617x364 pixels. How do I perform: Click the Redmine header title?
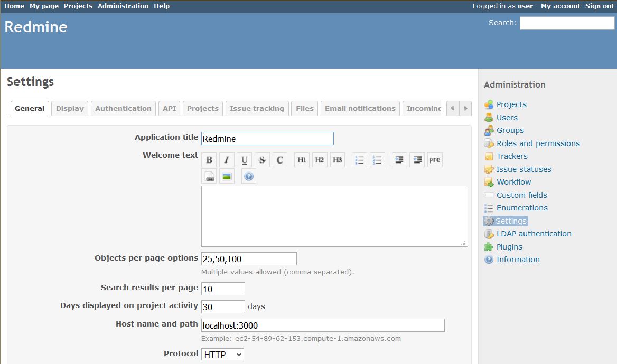[36, 27]
